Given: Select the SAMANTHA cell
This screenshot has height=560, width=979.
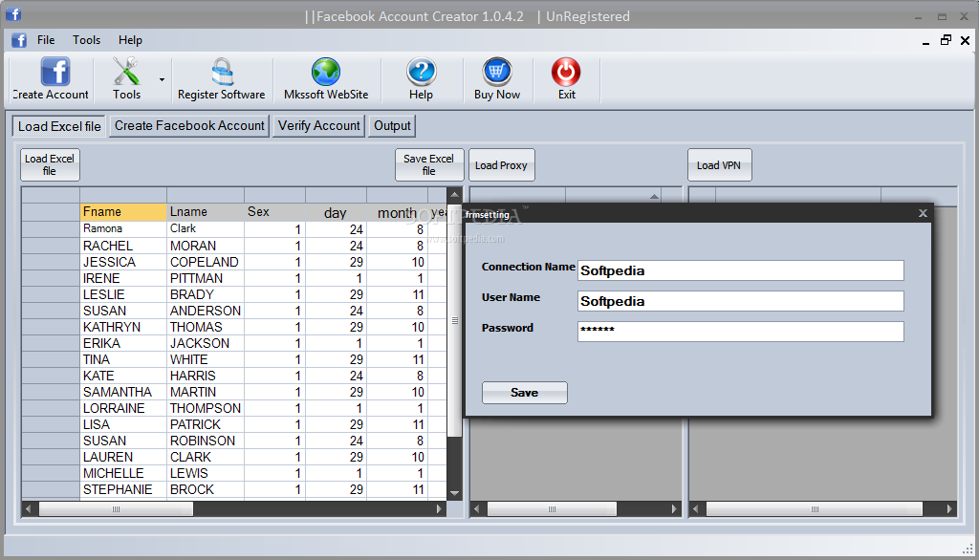Looking at the screenshot, I should [123, 392].
